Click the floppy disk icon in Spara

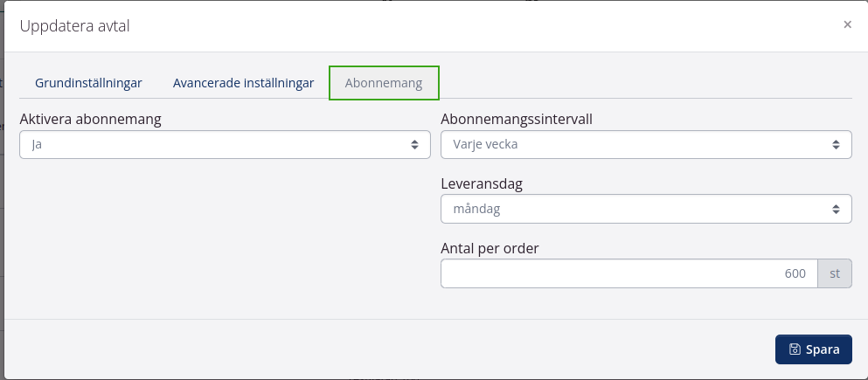795,349
